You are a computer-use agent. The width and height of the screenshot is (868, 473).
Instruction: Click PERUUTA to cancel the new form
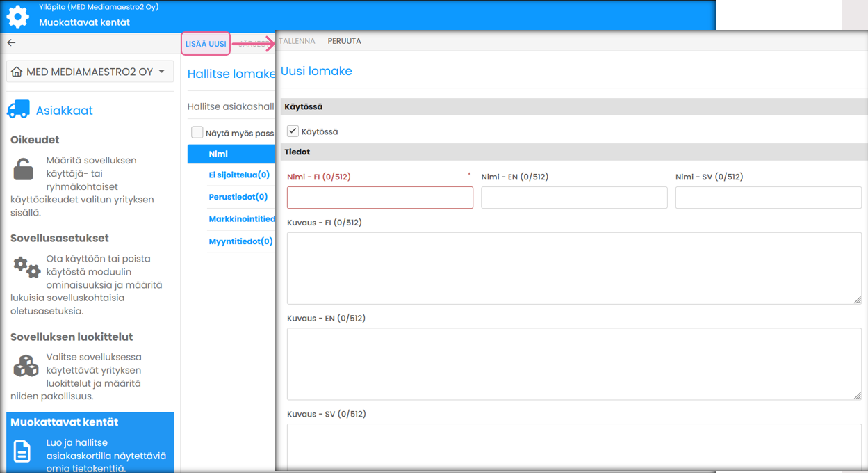click(x=344, y=41)
